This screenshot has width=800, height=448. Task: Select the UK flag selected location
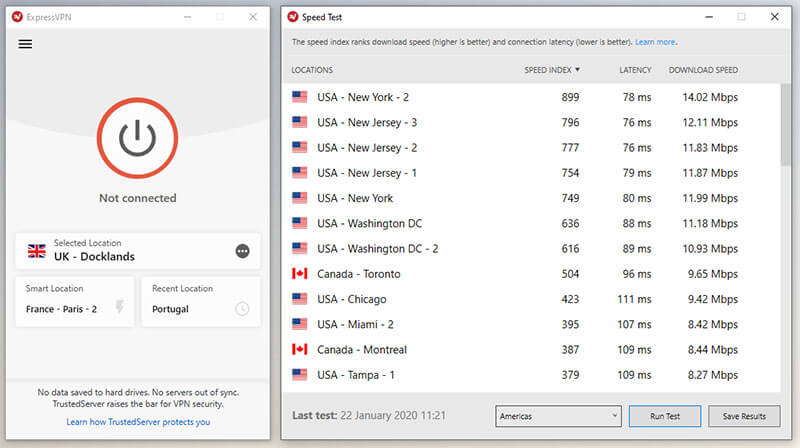point(37,251)
